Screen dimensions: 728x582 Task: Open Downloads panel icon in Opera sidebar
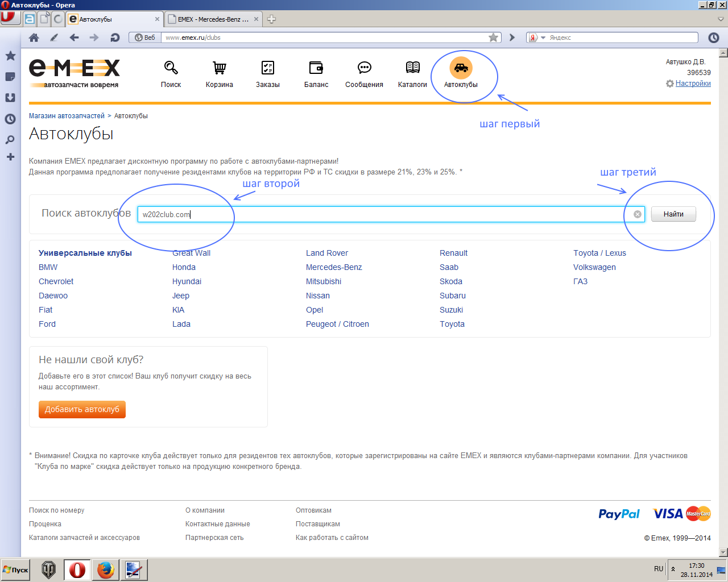10,98
